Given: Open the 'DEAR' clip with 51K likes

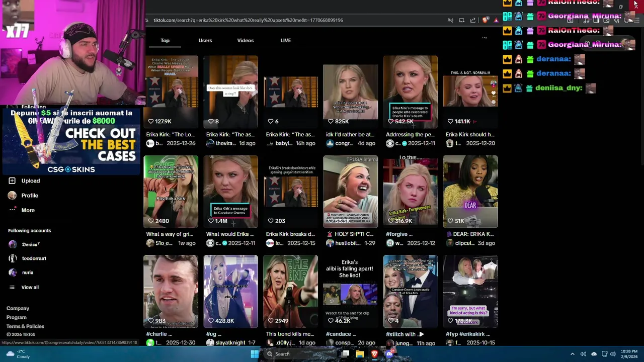Looking at the screenshot, I should click(x=470, y=192).
